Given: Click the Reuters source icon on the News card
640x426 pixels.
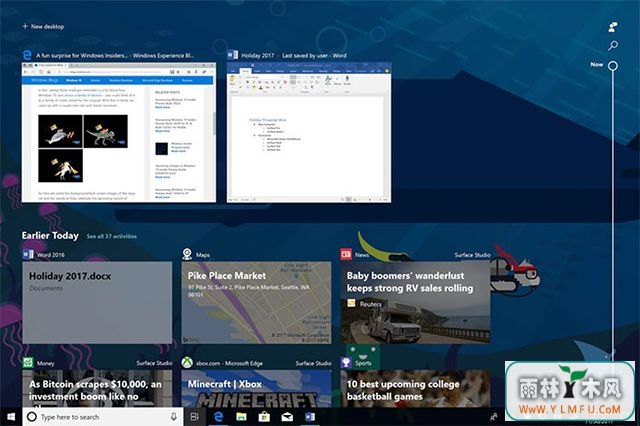Looking at the screenshot, I should 351,303.
